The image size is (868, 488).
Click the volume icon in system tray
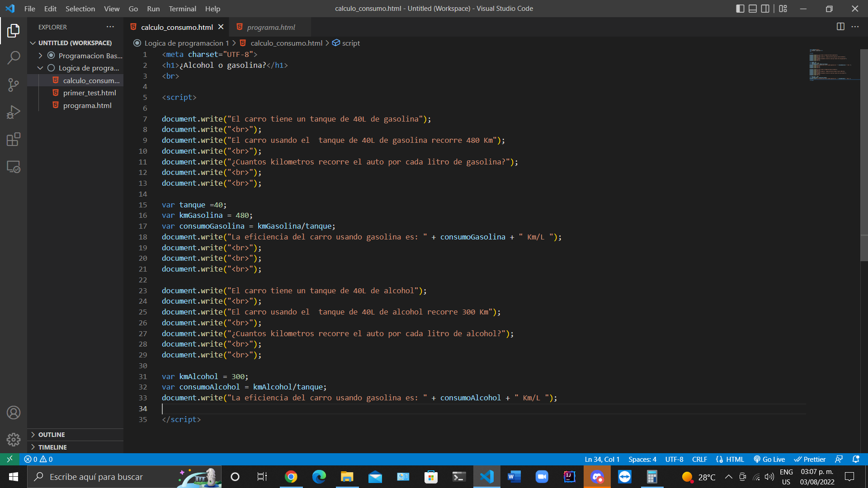(x=769, y=477)
